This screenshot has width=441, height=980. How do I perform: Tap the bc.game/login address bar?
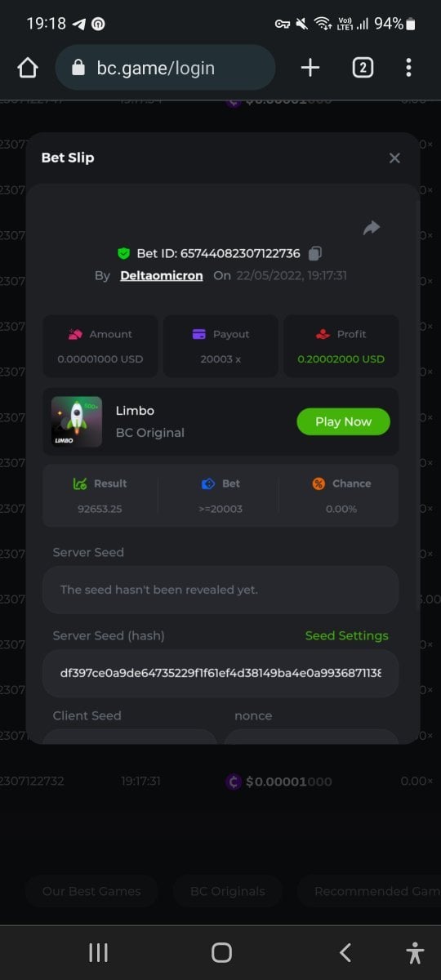165,68
